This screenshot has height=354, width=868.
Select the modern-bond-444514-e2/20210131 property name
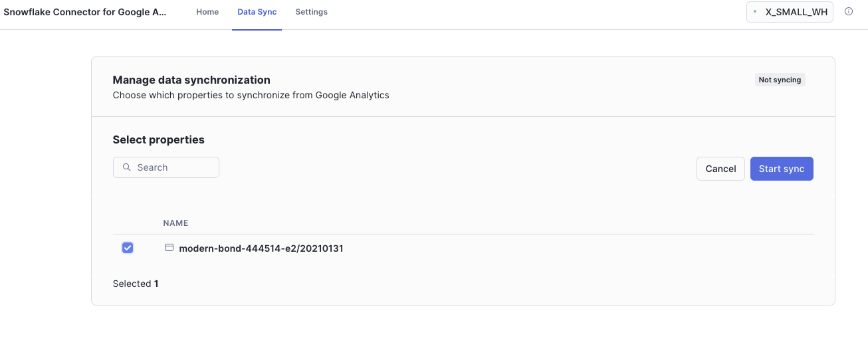point(261,248)
